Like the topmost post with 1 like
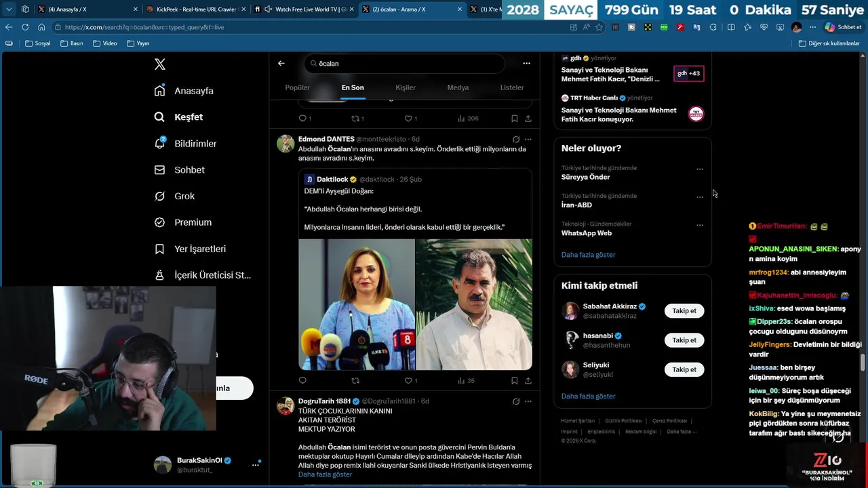Viewport: 868px width, 488px height. tap(411, 119)
